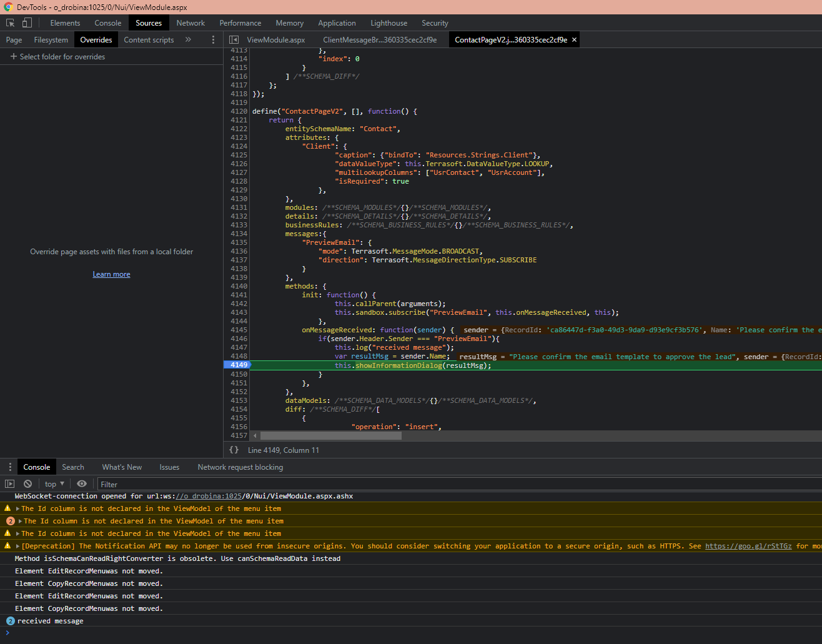Toggle breakpoint on line 4149
Image resolution: width=822 pixels, height=644 pixels.
[x=239, y=365]
